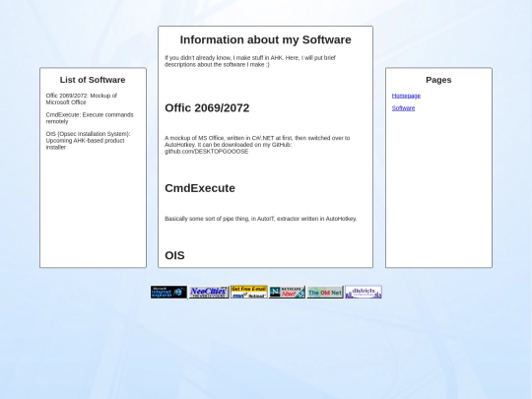Screen dimensions: 532x399
Task: Click the Get Free E-mail Hotmail badge
Action: click(249, 293)
